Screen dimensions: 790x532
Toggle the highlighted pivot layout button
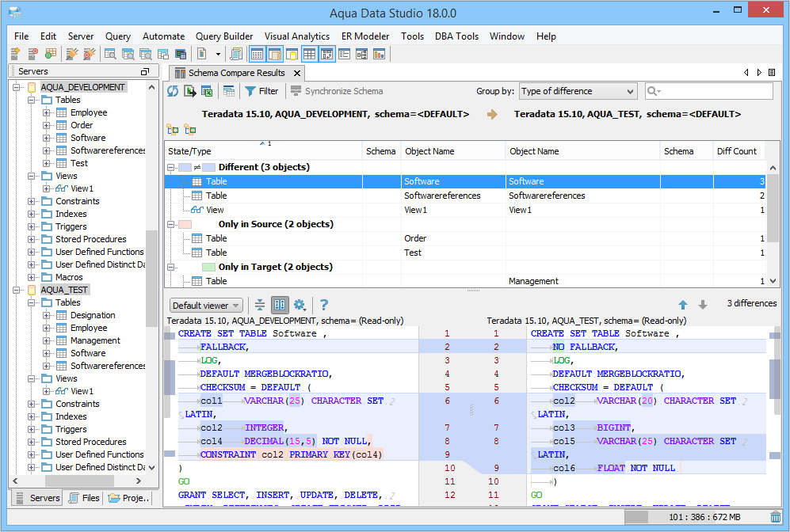(327, 54)
